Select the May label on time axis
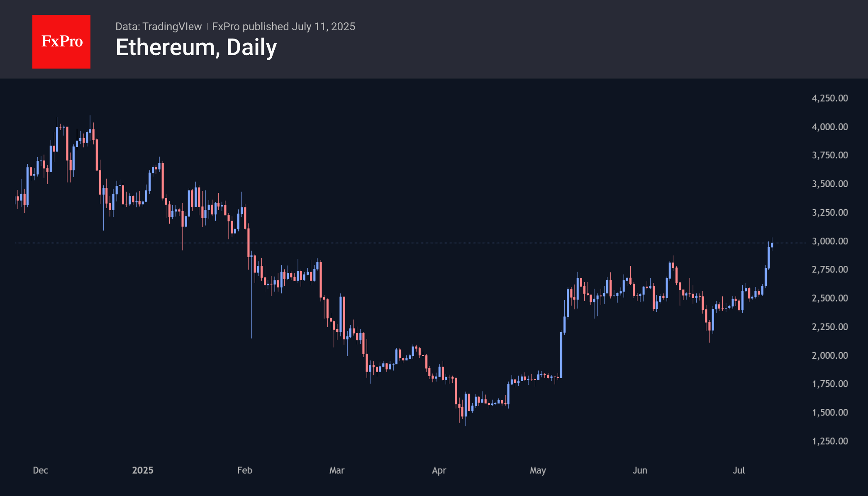 pyautogui.click(x=538, y=470)
